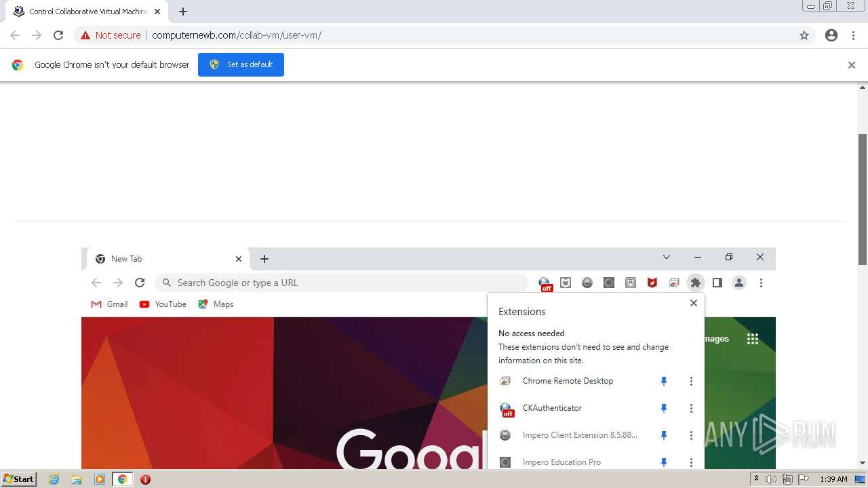Click the gray square M extension icon

[x=631, y=283]
